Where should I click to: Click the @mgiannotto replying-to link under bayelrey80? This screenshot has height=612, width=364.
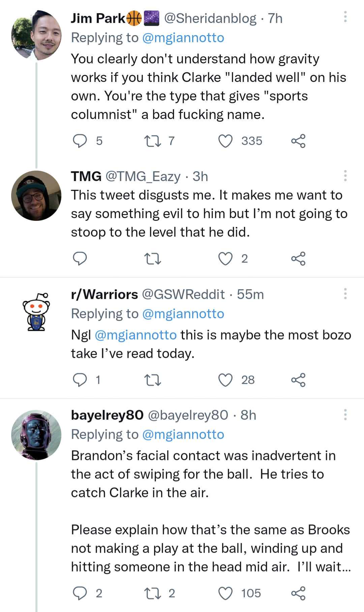[182, 434]
